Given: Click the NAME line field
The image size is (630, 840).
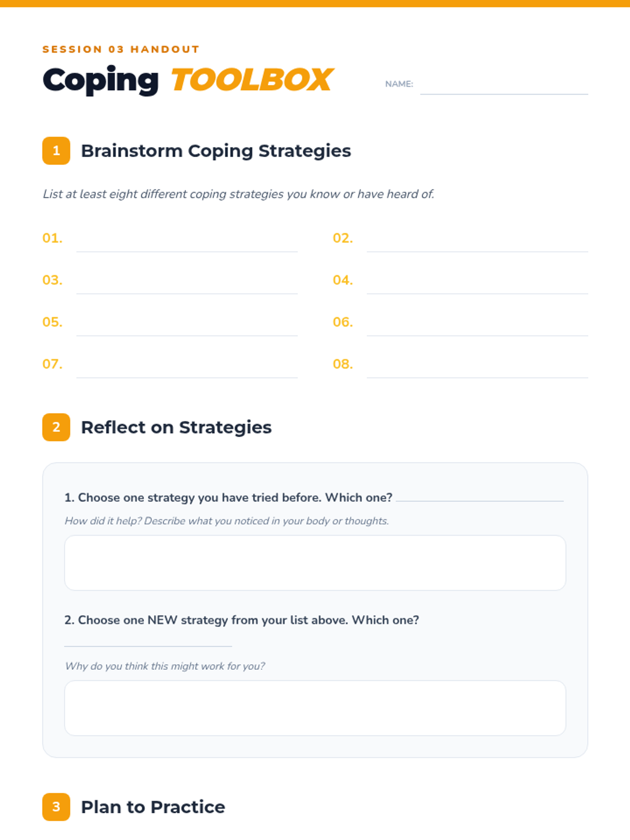Looking at the screenshot, I should 504,85.
